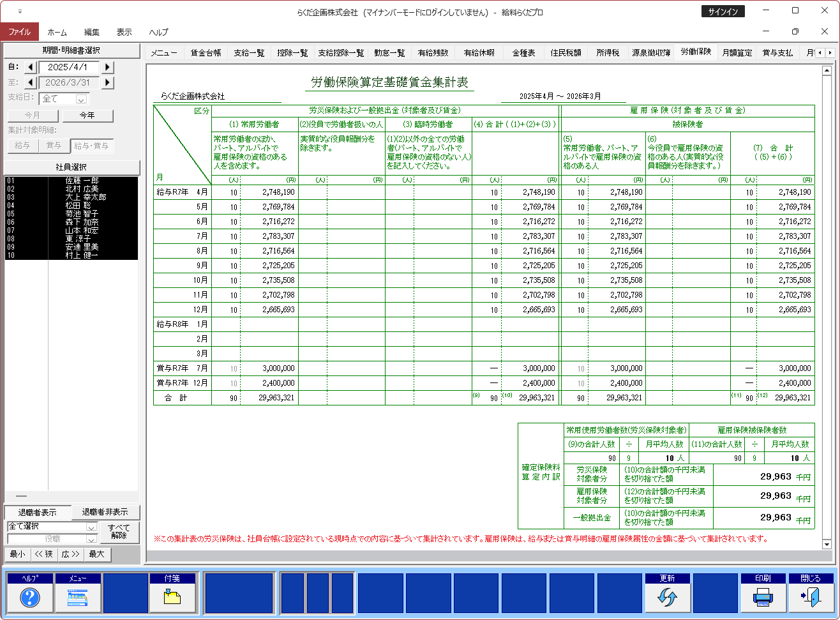Click the Help question mark icon
Screen dimensions: 840x620
point(30,597)
